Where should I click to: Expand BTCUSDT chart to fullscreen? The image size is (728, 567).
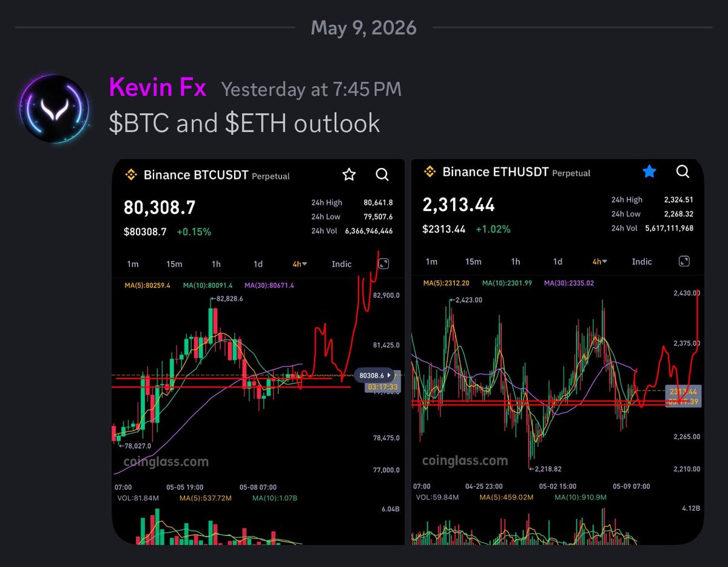(383, 263)
